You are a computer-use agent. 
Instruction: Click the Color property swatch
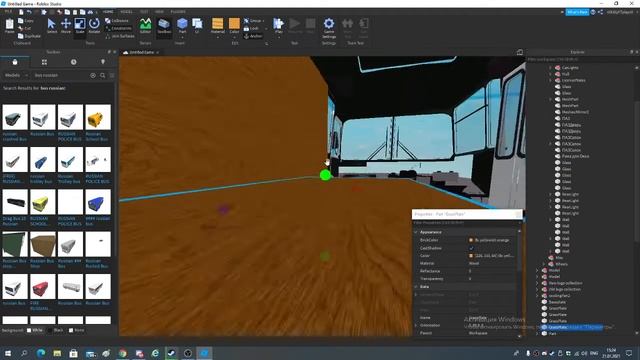pos(471,256)
